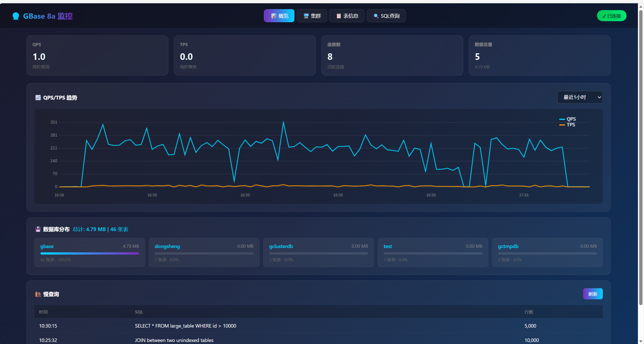Click the 概览 tab chart icon
This screenshot has width=644, height=344.
click(273, 16)
